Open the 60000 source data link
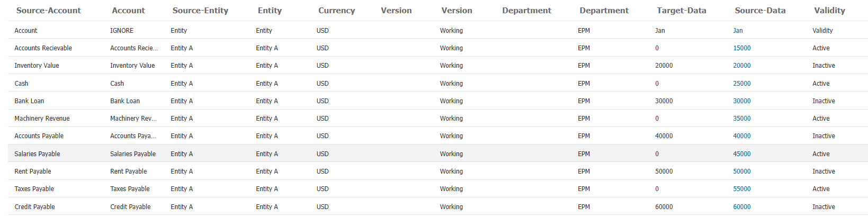 tap(741, 207)
